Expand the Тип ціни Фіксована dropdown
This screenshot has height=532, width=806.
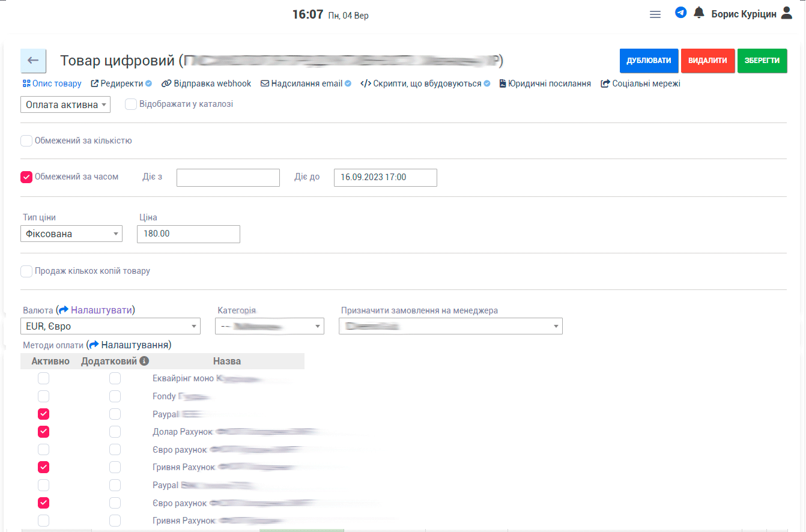tap(71, 234)
